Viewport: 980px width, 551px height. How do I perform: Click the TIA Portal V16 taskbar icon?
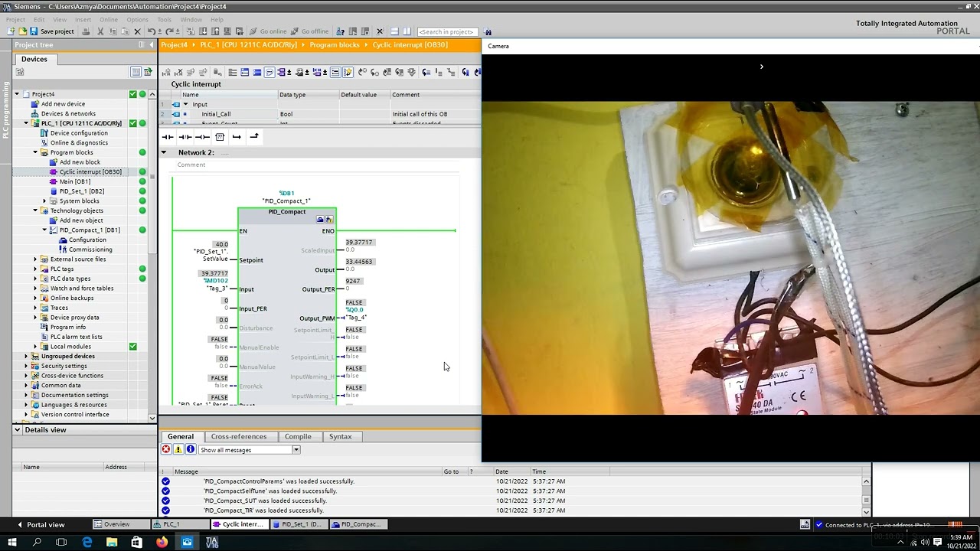pos(212,543)
